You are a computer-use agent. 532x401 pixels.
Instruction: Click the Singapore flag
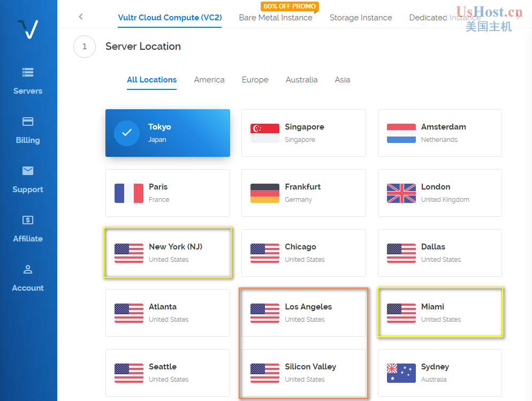(265, 133)
